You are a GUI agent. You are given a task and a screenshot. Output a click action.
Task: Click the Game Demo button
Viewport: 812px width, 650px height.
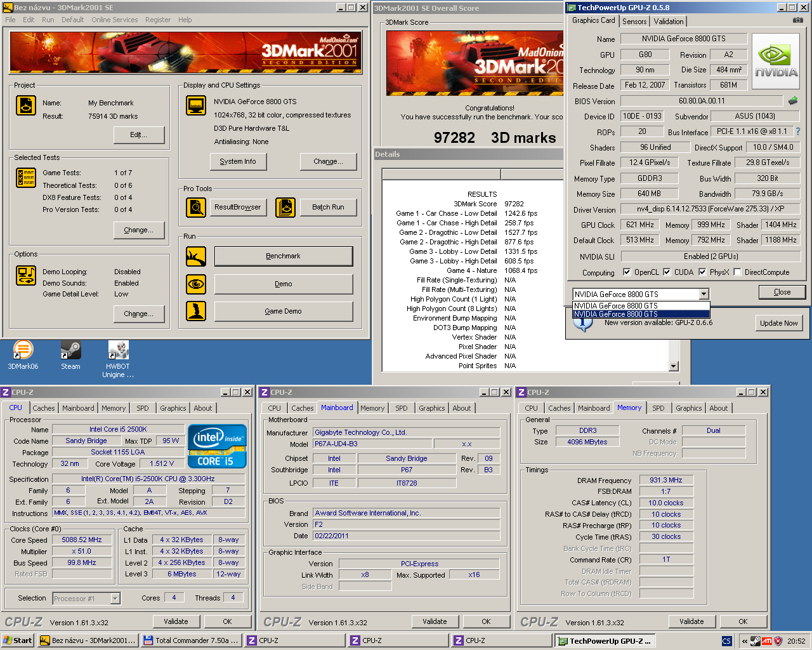pos(284,311)
